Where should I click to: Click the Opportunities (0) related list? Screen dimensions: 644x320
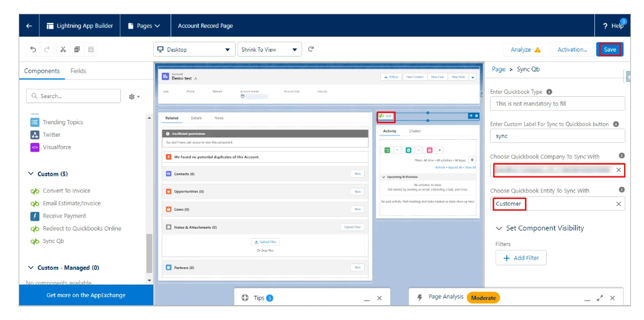coord(265,191)
